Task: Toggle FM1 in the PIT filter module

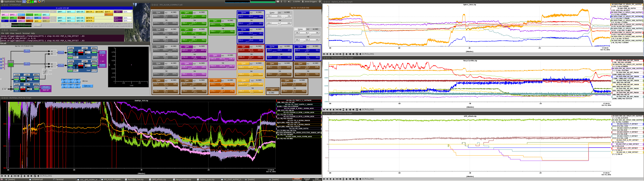Action: point(81,52)
